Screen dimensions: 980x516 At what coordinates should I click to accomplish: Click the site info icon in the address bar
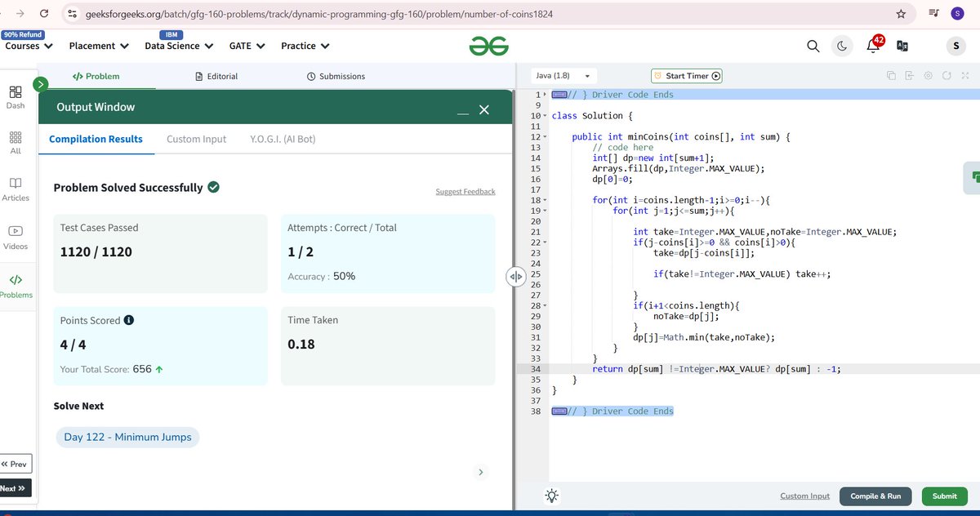(73, 14)
